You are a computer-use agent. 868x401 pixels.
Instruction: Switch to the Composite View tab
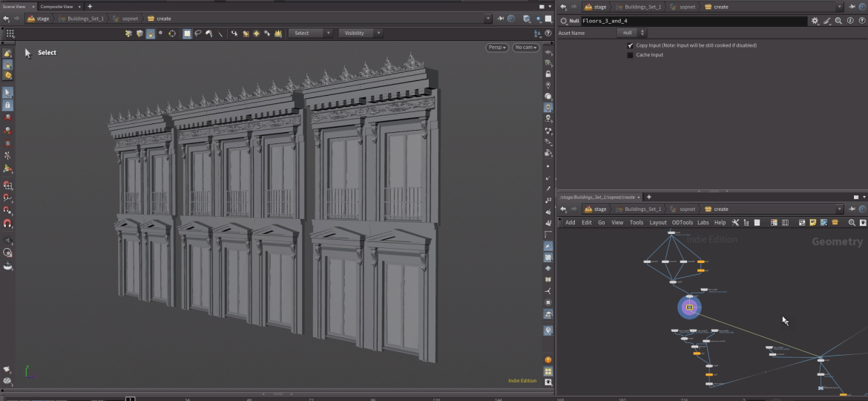pyautogui.click(x=56, y=6)
